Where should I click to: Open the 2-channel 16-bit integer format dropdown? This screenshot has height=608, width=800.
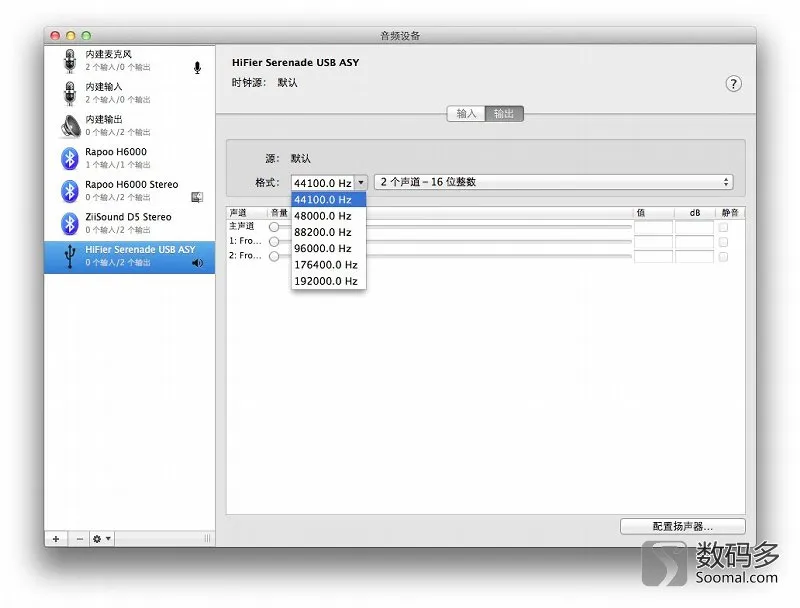tap(554, 182)
